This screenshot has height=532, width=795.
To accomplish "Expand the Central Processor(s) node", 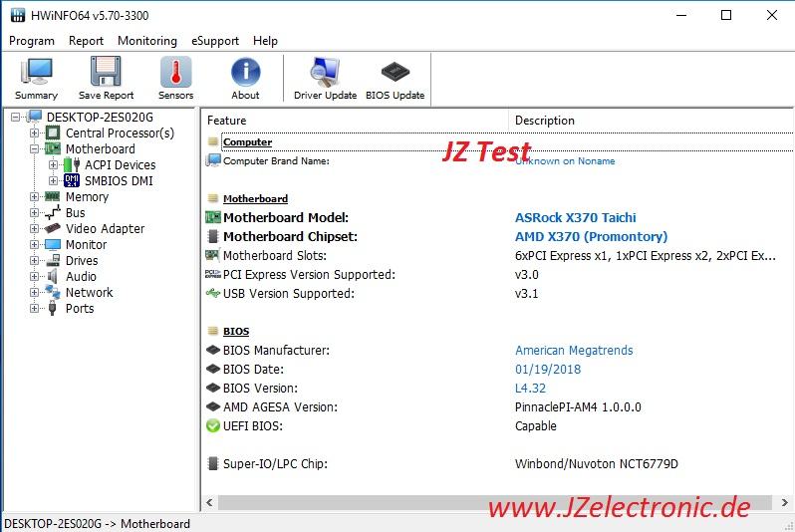I will tap(34, 133).
